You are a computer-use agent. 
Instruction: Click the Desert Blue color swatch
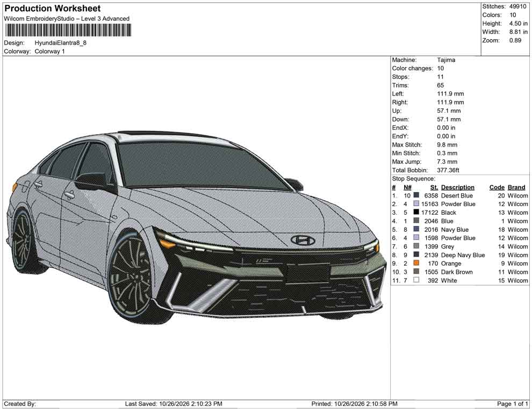[x=416, y=195]
